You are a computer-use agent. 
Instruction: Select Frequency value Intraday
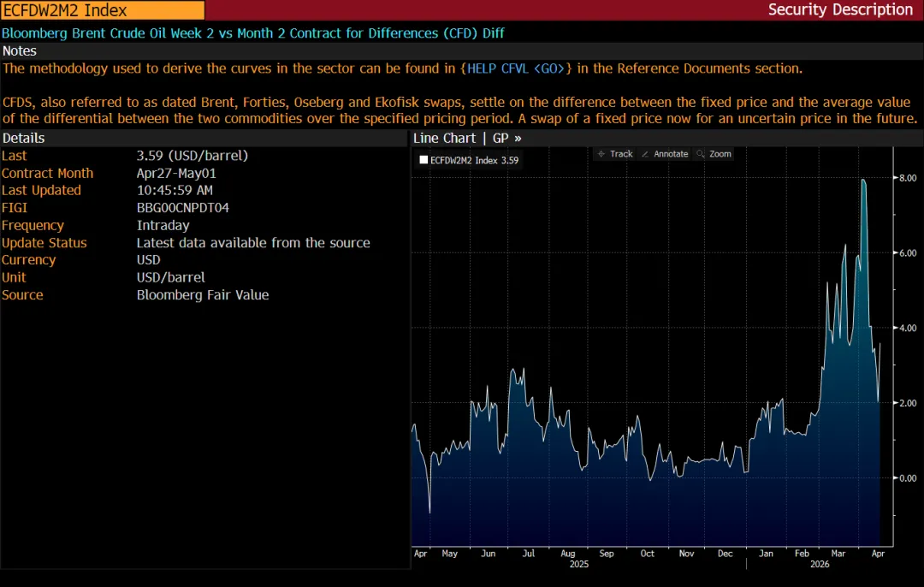coord(163,225)
